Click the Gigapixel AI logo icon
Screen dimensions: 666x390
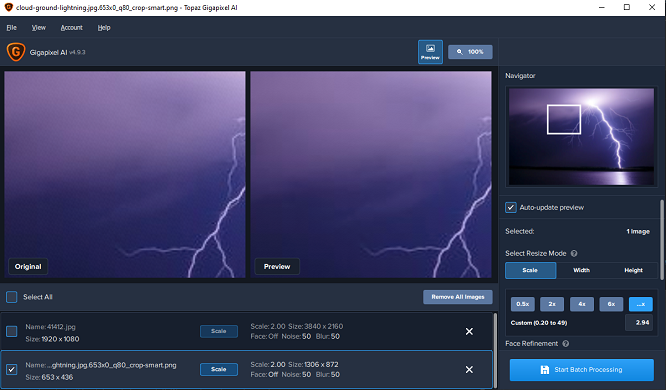[16, 52]
